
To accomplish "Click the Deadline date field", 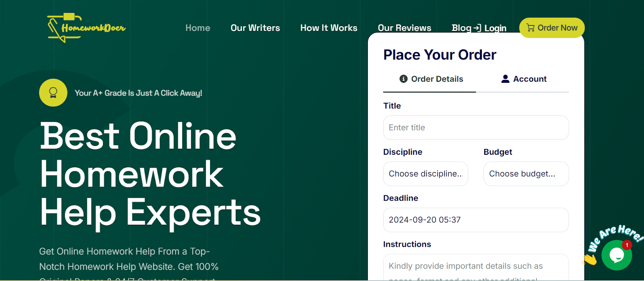I will (x=476, y=220).
